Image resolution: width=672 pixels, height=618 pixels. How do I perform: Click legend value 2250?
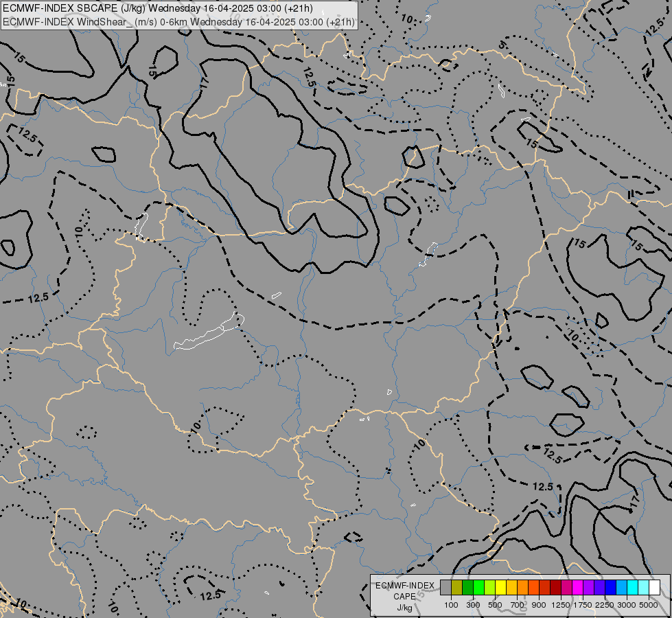tap(605, 605)
